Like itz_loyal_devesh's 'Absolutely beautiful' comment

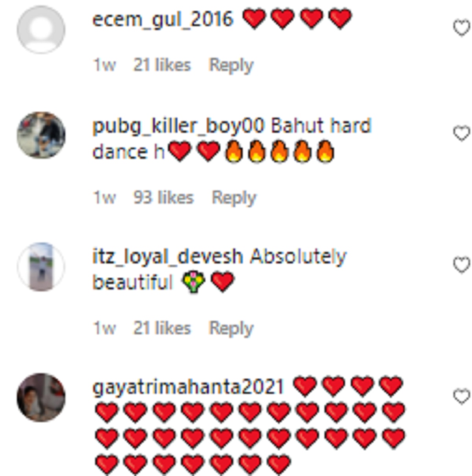pyautogui.click(x=462, y=265)
